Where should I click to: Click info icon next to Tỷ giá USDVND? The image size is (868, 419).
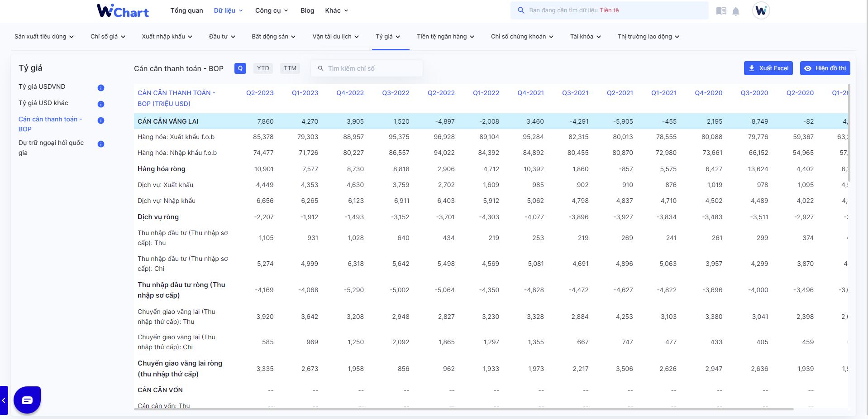101,88
